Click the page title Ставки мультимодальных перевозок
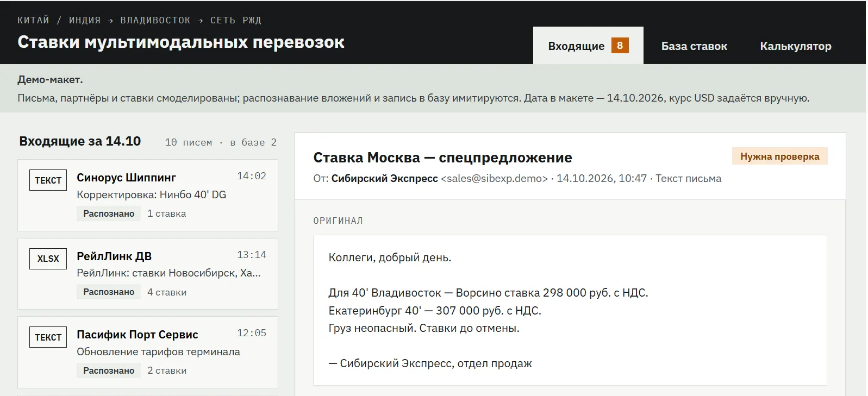868x396 pixels. tap(181, 42)
